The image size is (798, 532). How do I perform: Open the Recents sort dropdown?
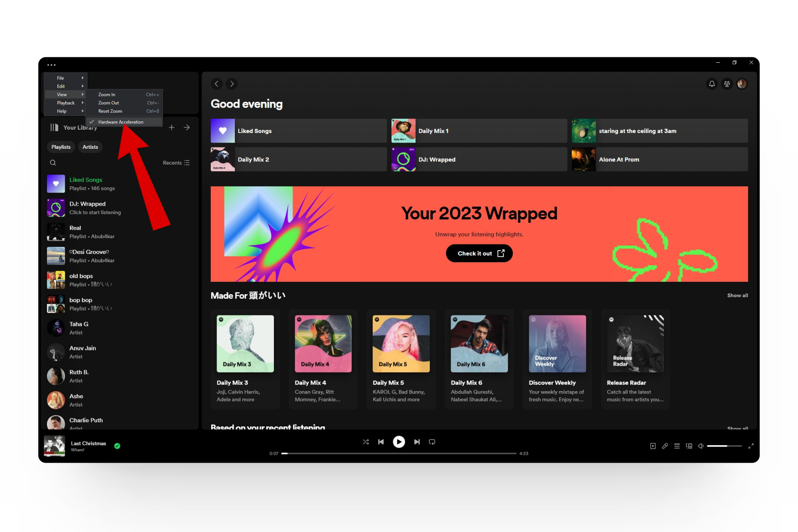[x=176, y=163]
